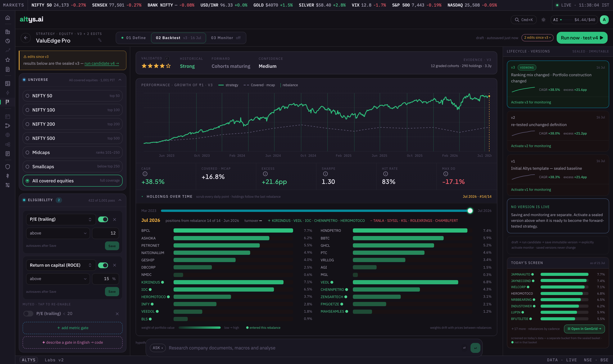Collapse the Eligibility section
This screenshot has height=364, width=613.
[x=120, y=200]
